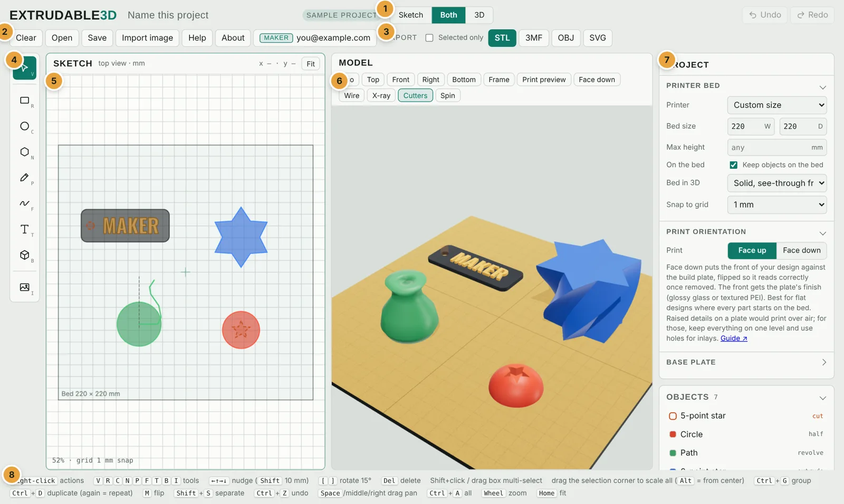Redo the last action
Image resolution: width=844 pixels, height=504 pixels.
812,15
